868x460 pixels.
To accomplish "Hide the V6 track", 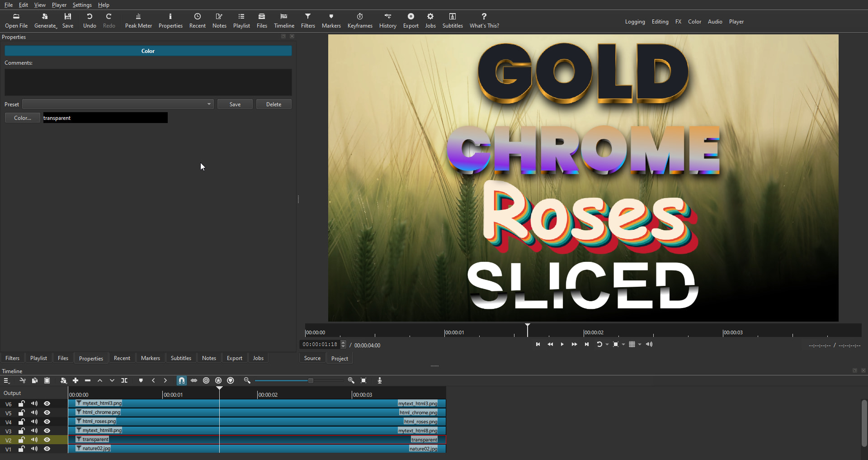I will coord(47,403).
